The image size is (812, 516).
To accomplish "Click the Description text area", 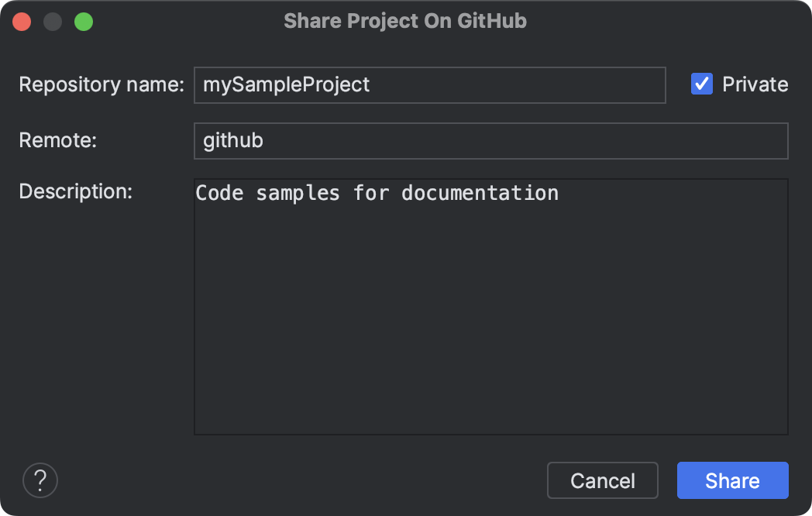I will click(x=490, y=306).
